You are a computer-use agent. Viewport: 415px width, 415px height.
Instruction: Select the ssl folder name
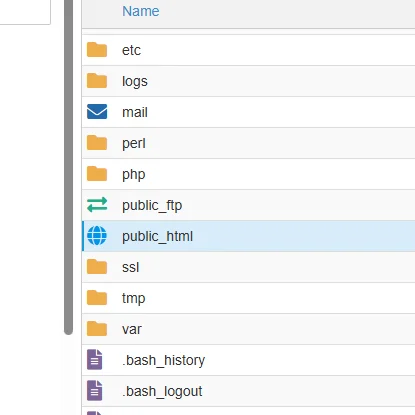point(130,267)
